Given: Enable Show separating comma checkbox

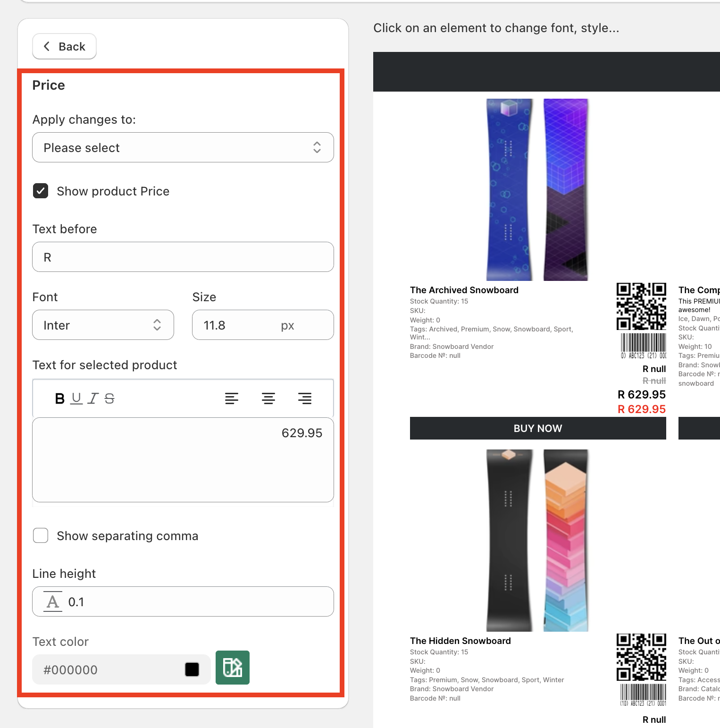Looking at the screenshot, I should pos(41,535).
